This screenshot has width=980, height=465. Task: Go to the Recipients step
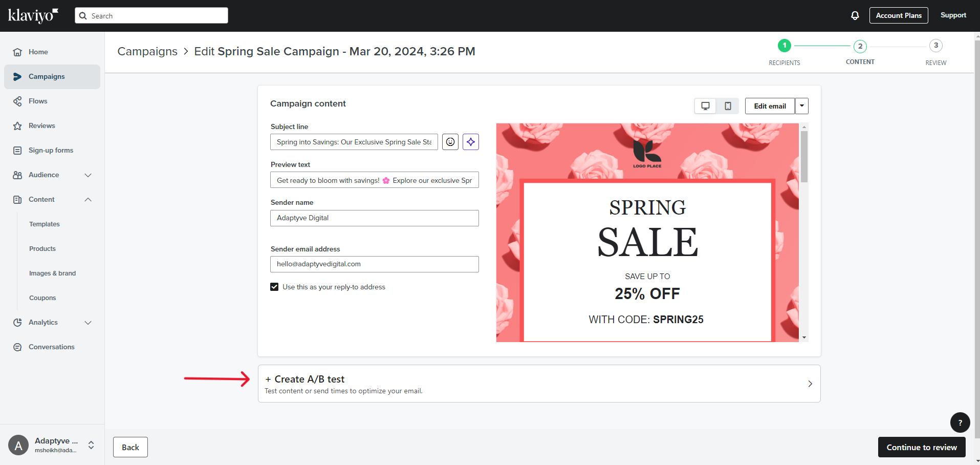(784, 46)
